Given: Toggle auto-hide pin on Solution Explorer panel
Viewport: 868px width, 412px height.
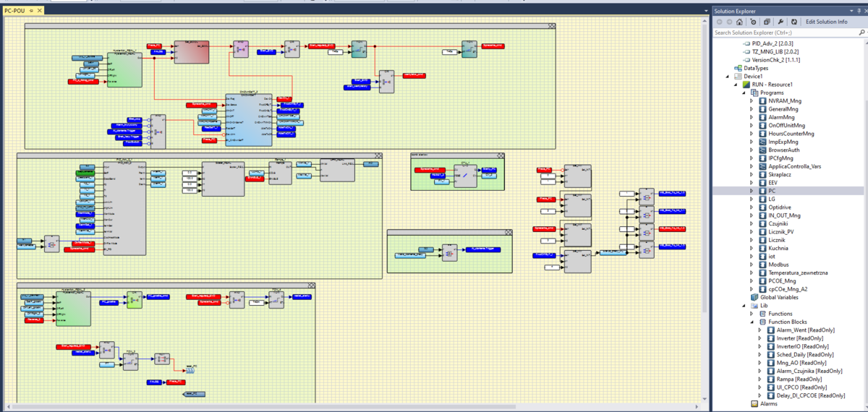Looking at the screenshot, I should [859, 11].
